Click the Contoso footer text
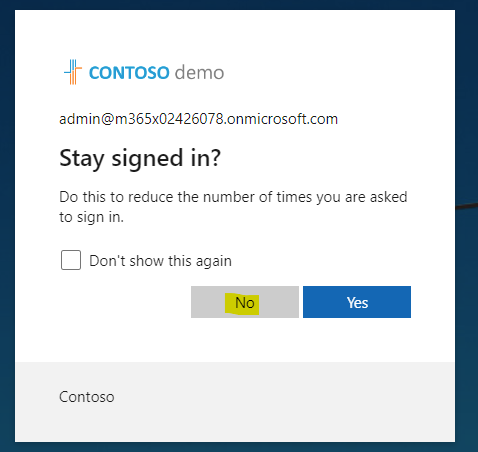The image size is (478, 452). click(87, 397)
